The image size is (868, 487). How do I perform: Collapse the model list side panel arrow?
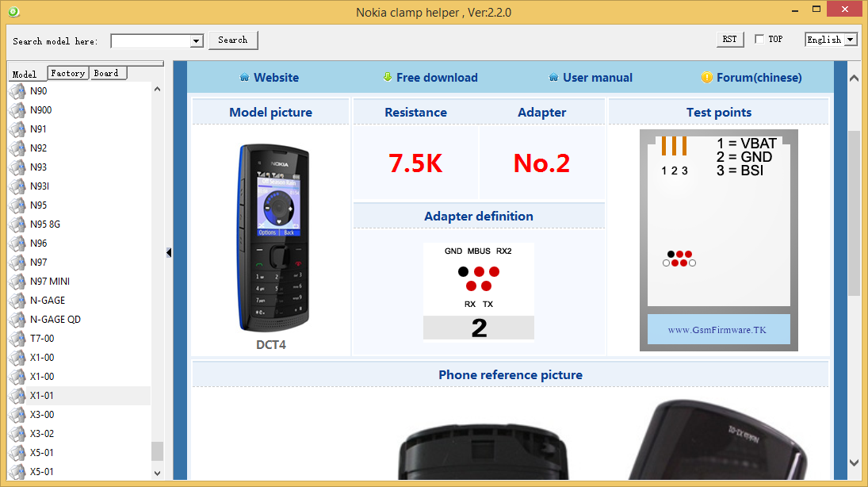point(169,253)
